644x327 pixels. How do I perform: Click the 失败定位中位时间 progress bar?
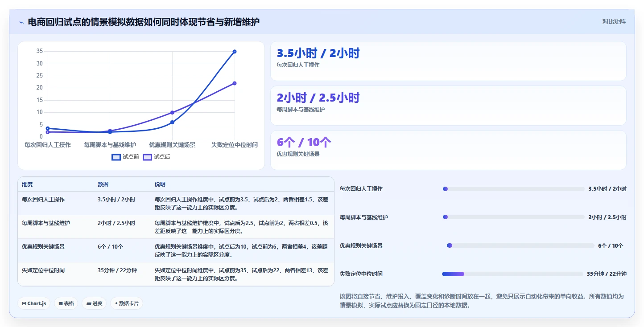[512, 274]
